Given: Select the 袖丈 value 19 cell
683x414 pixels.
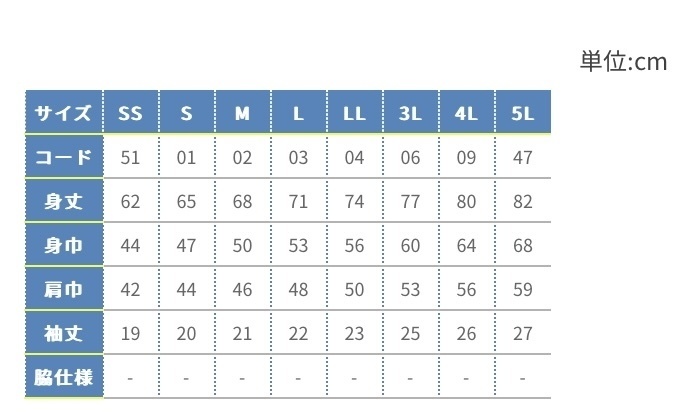Looking at the screenshot, I should coord(130,333).
